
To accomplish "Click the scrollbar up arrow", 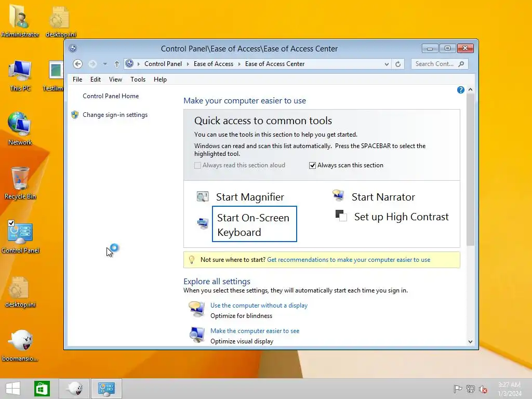I will pyautogui.click(x=470, y=89).
